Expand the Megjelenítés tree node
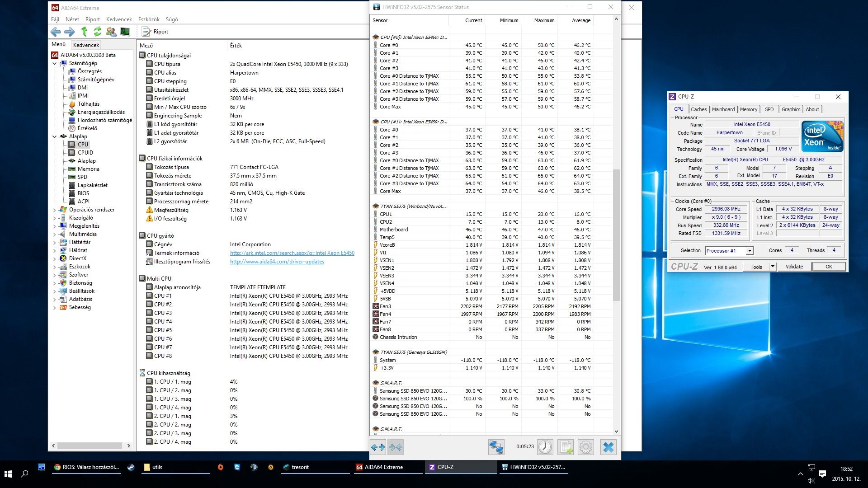The height and width of the screenshot is (488, 868). click(55, 226)
